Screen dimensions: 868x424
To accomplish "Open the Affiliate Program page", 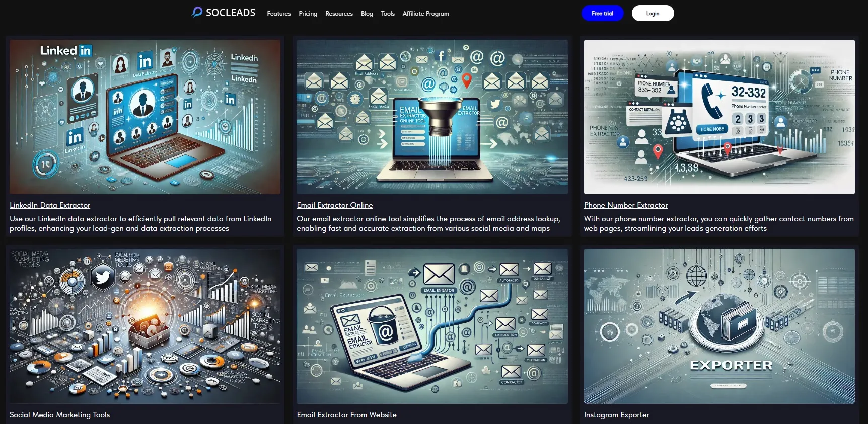I will [425, 14].
